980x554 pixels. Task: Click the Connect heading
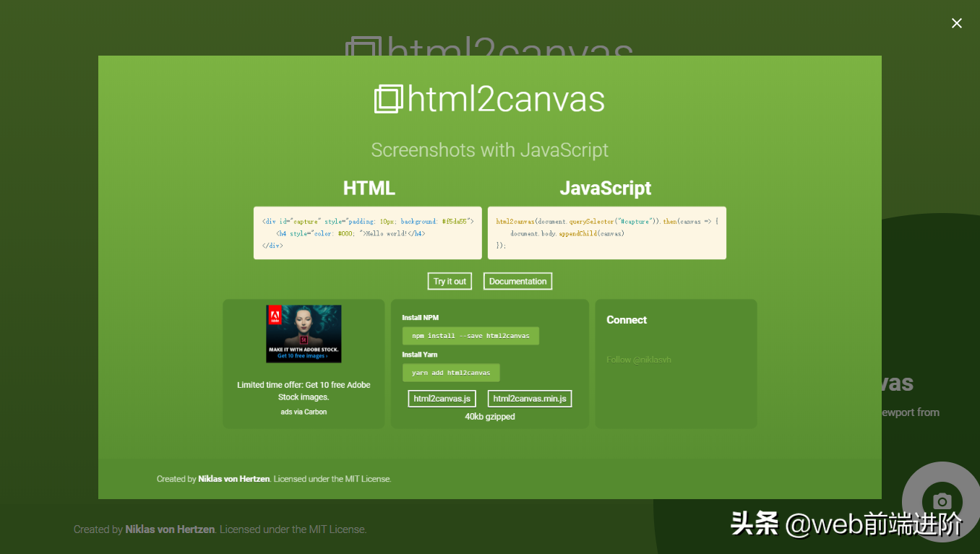coord(627,320)
